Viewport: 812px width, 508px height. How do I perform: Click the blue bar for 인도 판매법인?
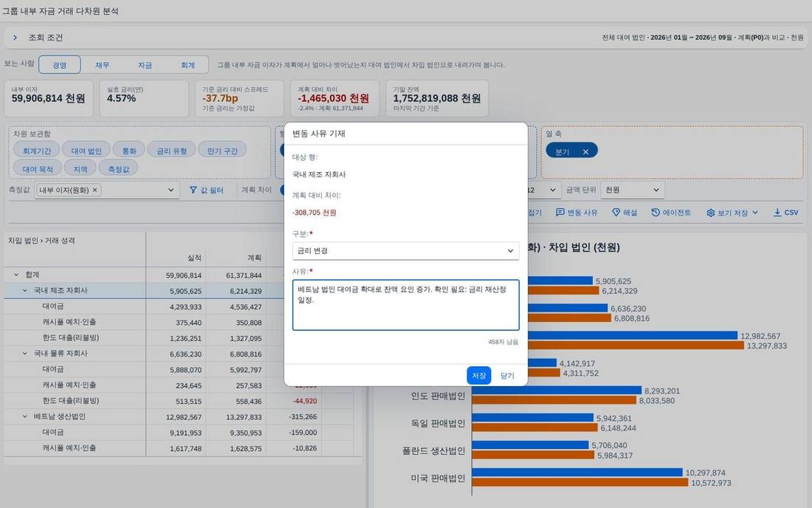coord(557,391)
